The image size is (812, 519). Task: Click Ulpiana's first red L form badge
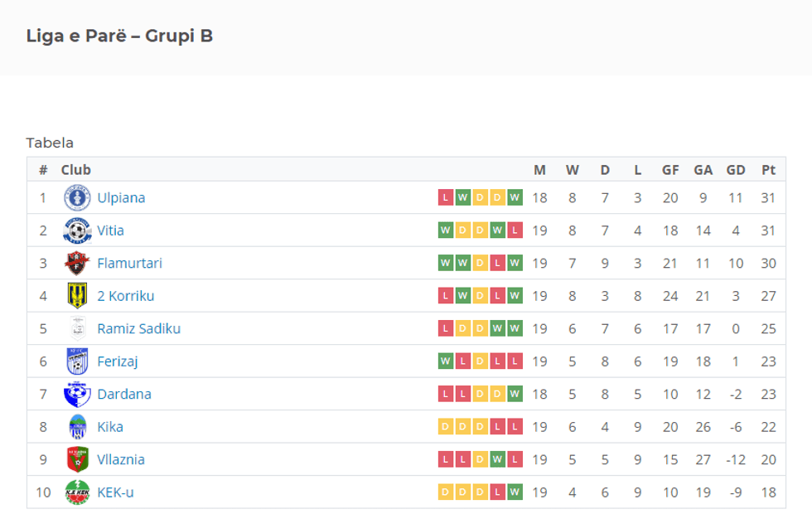click(446, 197)
